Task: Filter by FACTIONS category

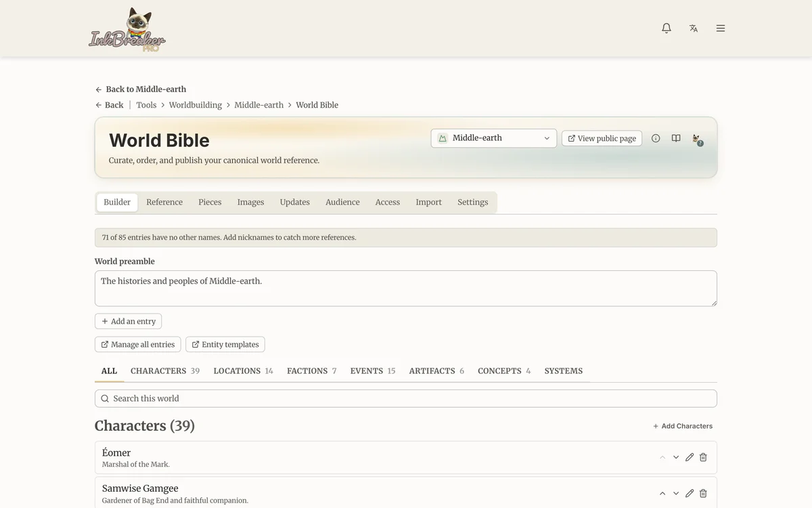Action: pos(311,371)
